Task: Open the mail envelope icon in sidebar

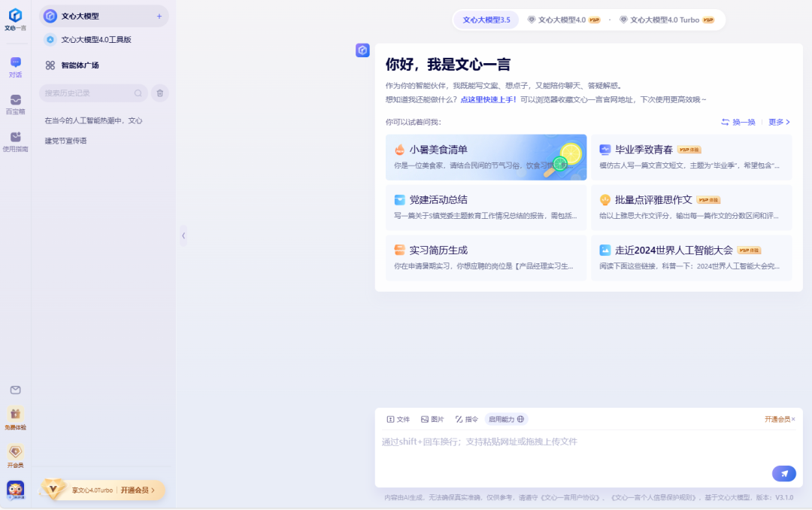Action: pos(16,390)
